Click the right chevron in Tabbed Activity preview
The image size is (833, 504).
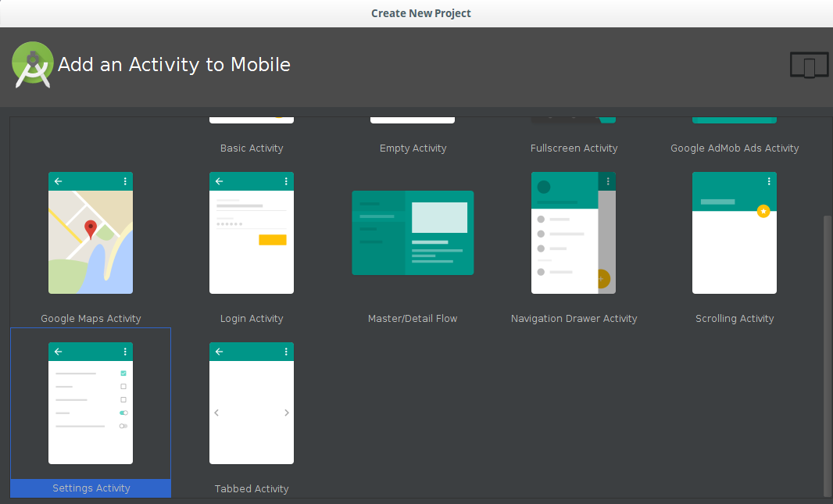click(x=287, y=413)
